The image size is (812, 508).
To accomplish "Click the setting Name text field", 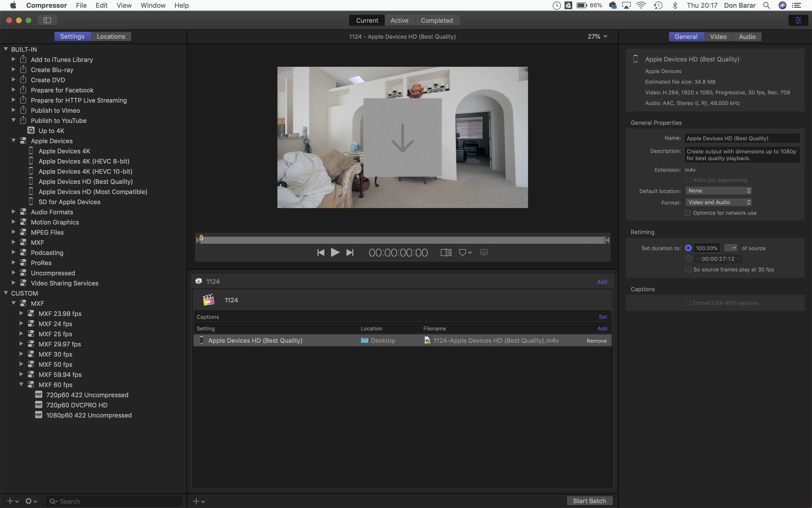I will coord(742,138).
